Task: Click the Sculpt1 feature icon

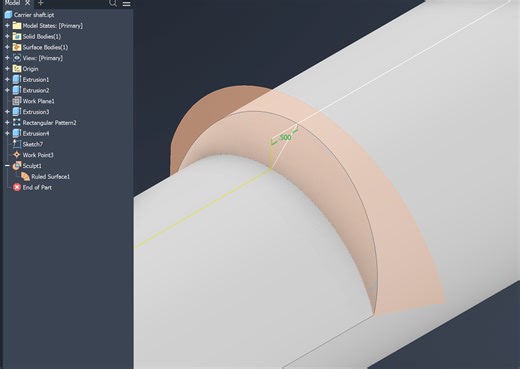Action: coord(17,166)
